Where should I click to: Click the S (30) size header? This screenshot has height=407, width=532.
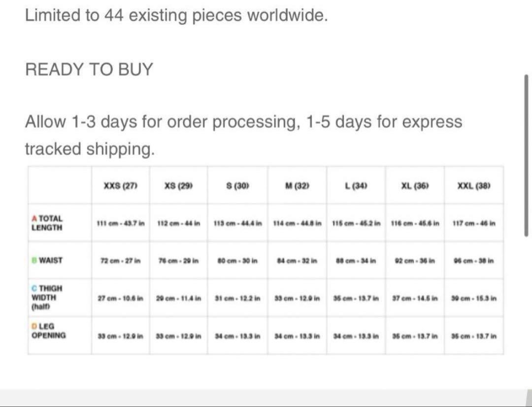(238, 186)
